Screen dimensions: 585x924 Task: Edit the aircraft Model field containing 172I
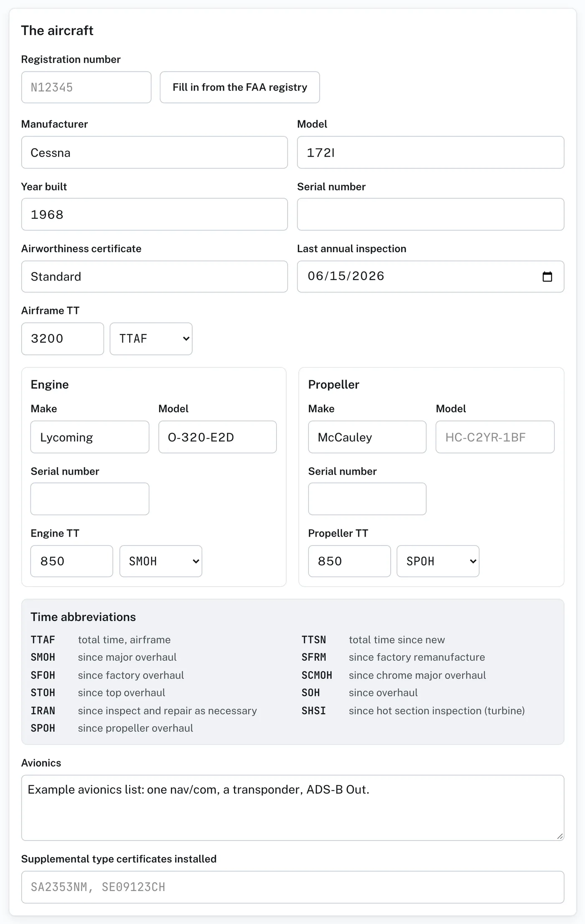pyautogui.click(x=430, y=152)
